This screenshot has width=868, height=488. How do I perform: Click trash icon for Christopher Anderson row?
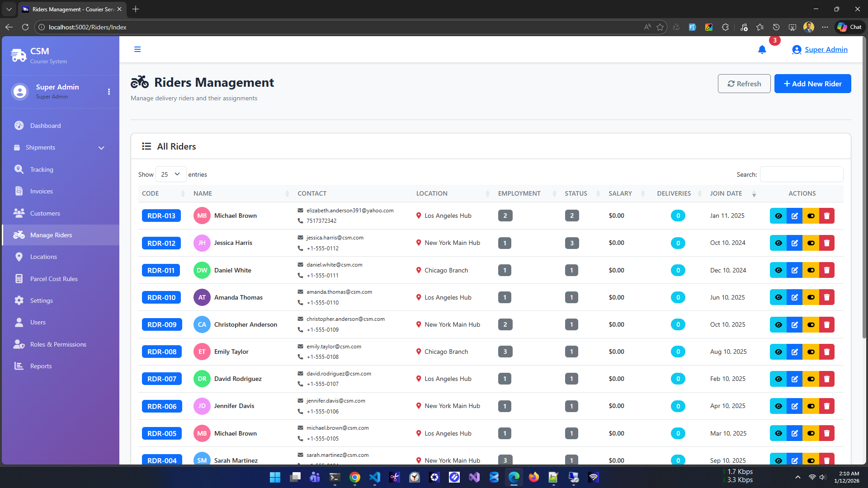[x=826, y=325]
